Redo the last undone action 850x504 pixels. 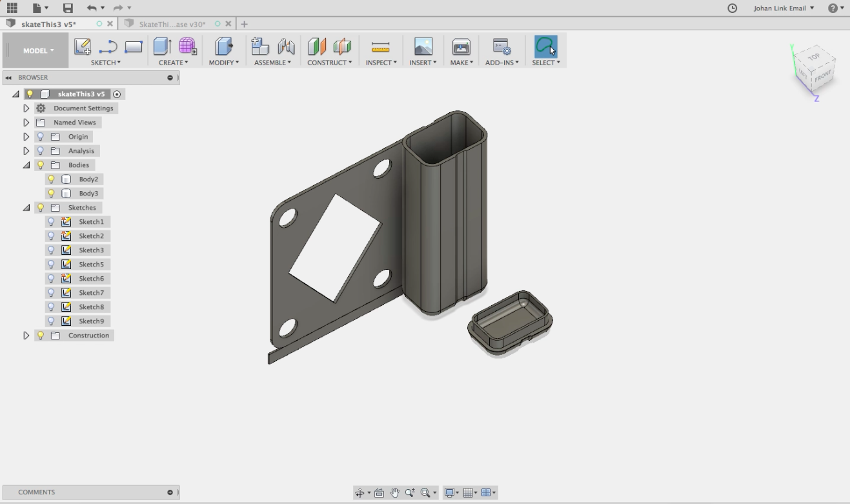click(x=118, y=8)
